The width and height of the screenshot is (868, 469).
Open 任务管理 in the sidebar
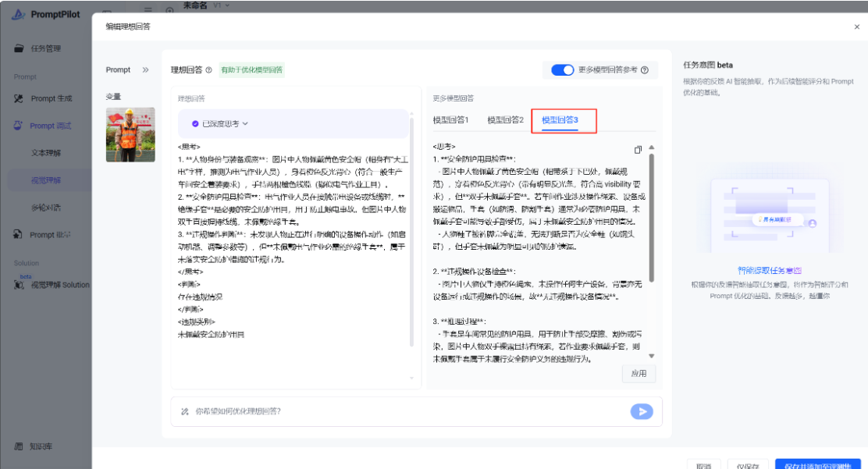46,48
